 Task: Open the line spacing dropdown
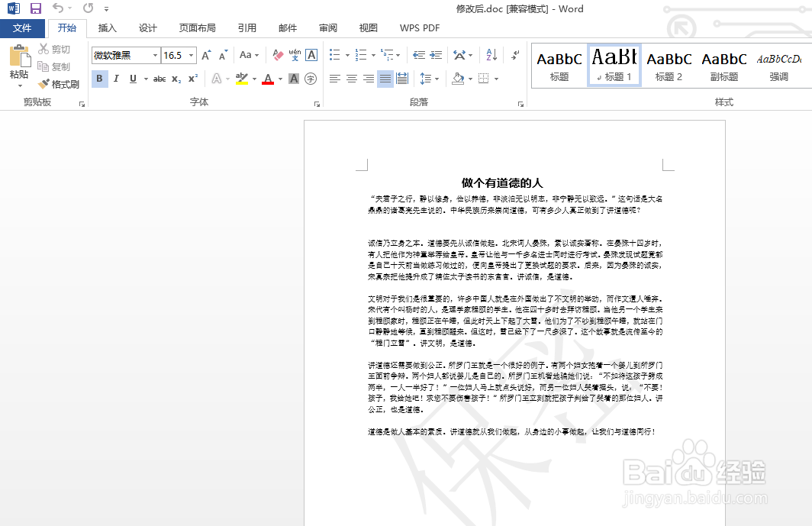[437, 79]
